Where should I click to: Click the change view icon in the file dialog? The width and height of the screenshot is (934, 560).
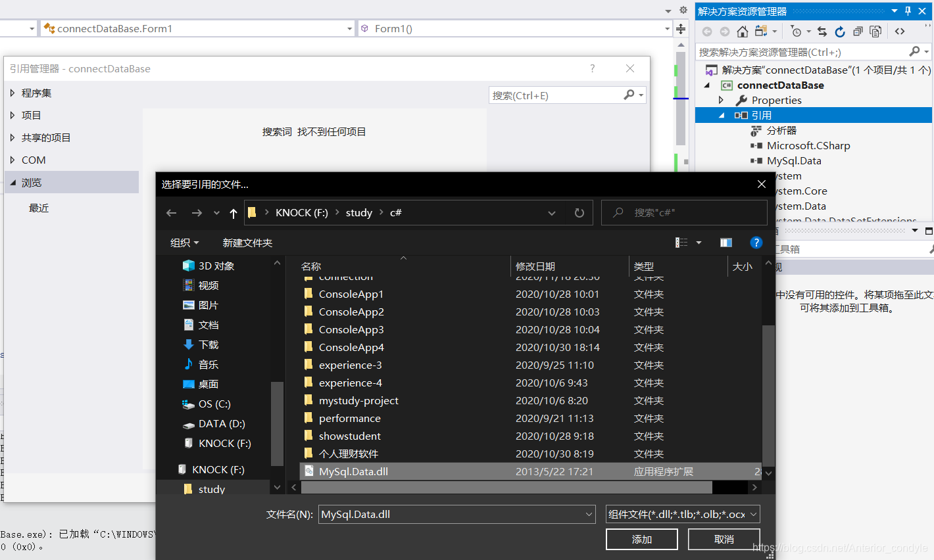(x=681, y=243)
